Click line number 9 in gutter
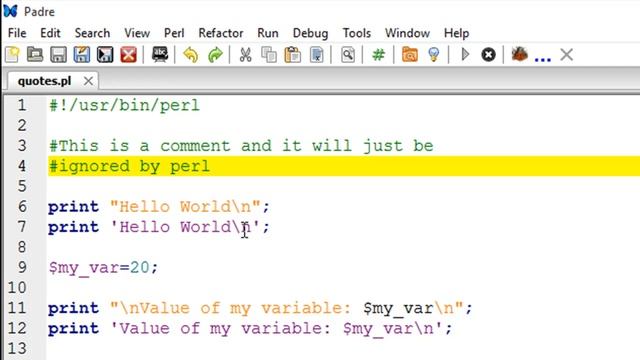640x360 pixels. (22, 267)
